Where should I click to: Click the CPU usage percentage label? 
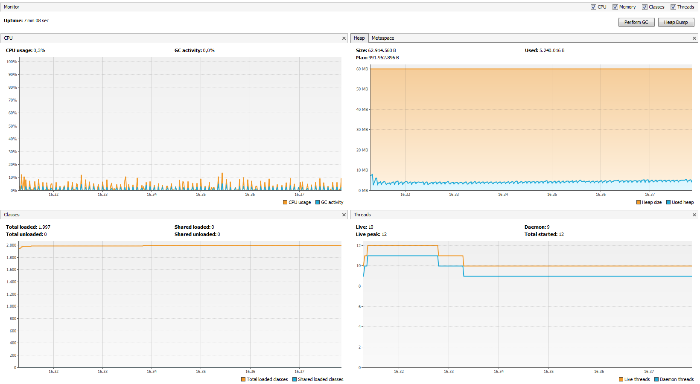pyautogui.click(x=25, y=50)
